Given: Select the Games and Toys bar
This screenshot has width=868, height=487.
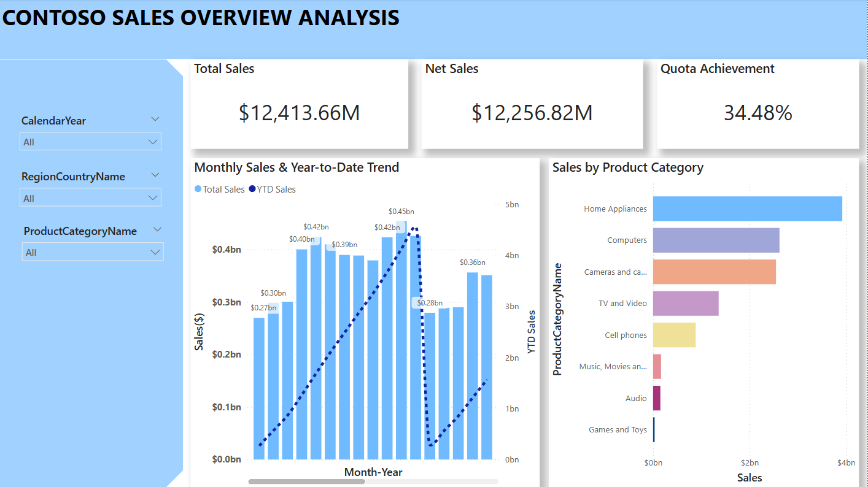Looking at the screenshot, I should tap(654, 429).
